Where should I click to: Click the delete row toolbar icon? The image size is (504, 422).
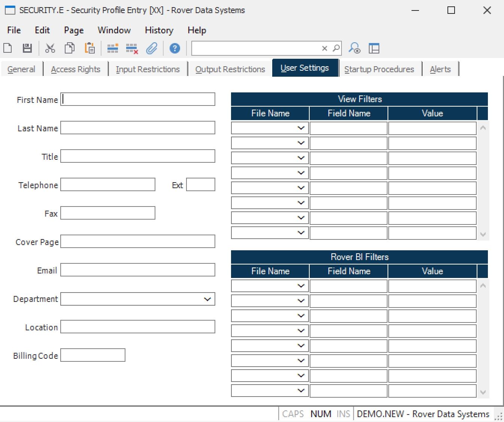pyautogui.click(x=132, y=48)
